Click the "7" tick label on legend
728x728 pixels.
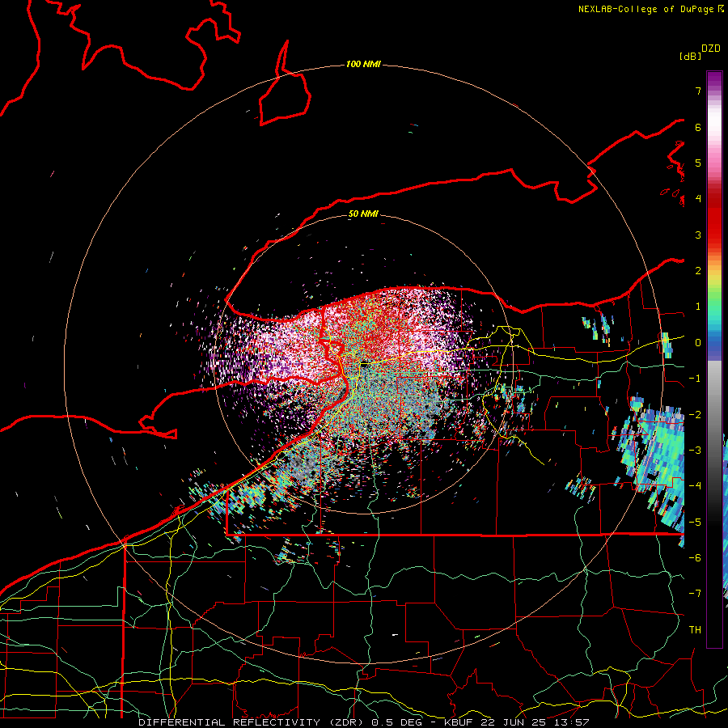click(x=698, y=91)
